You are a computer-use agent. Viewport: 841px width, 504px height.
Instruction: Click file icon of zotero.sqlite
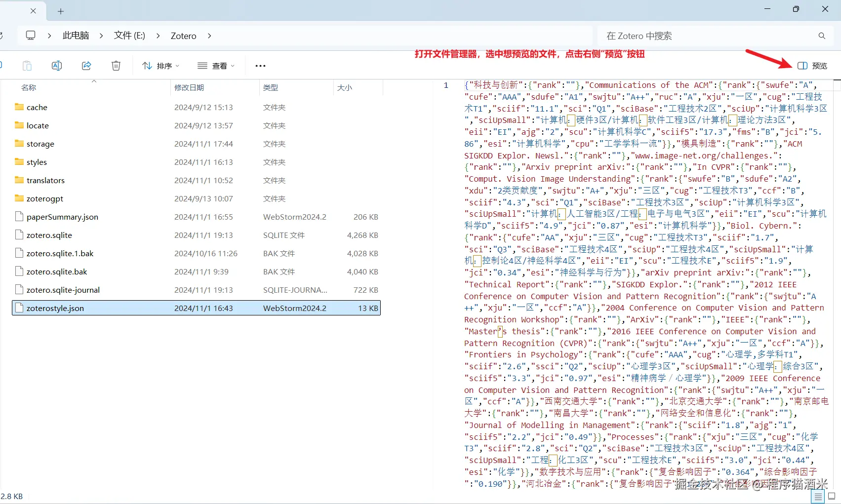(19, 234)
